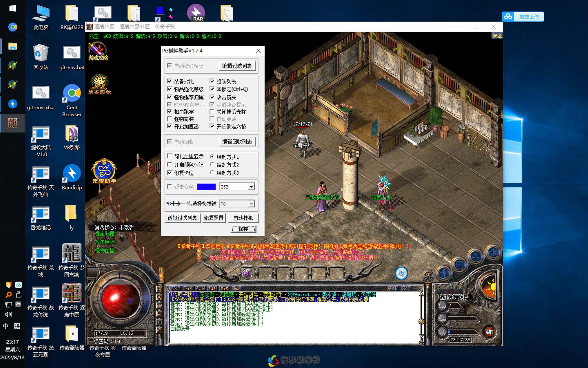Open the 252 color value dropdown
This screenshot has height=368, width=588.
tap(251, 187)
